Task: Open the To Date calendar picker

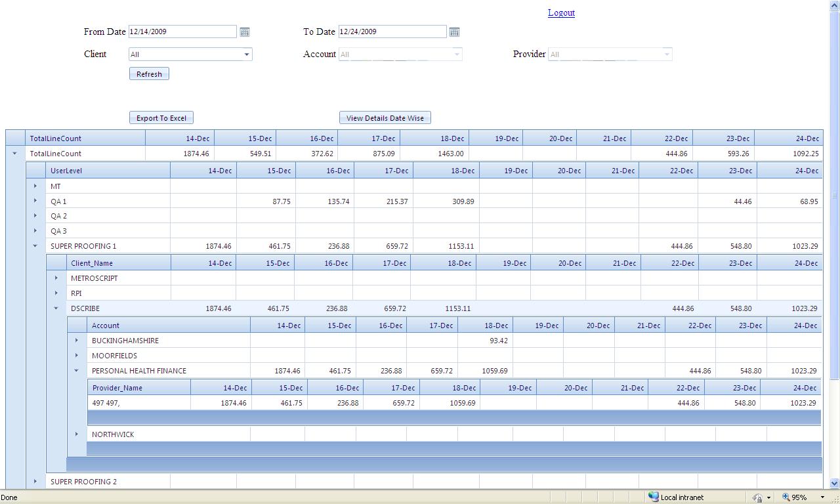Action: pos(454,31)
